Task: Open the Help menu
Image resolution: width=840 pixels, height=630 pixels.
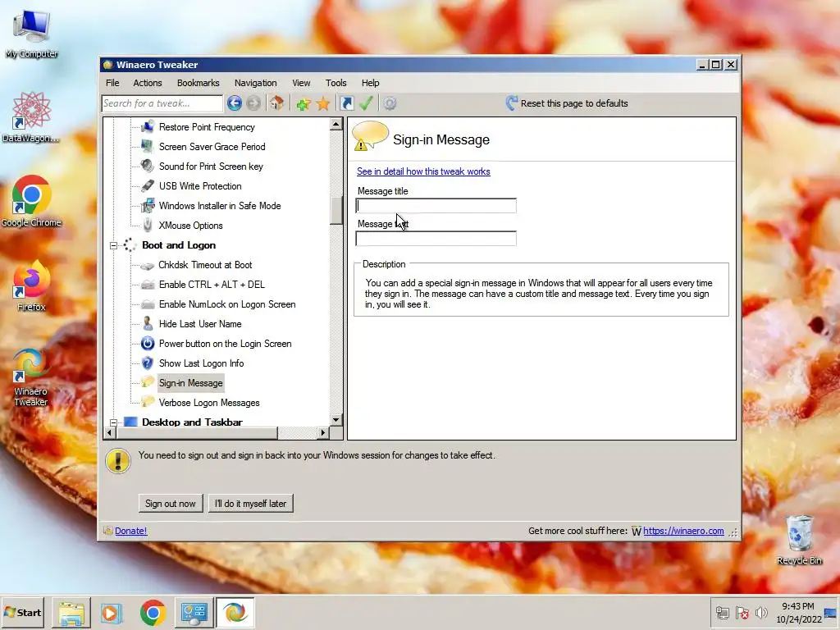Action: 370,83
